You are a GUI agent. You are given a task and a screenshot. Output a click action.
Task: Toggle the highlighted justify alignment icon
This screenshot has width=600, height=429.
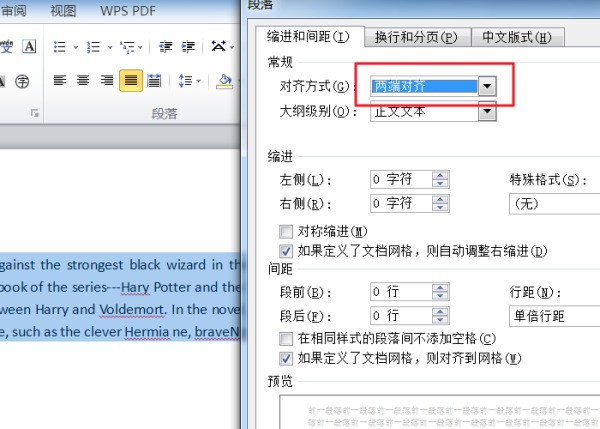coord(131,80)
